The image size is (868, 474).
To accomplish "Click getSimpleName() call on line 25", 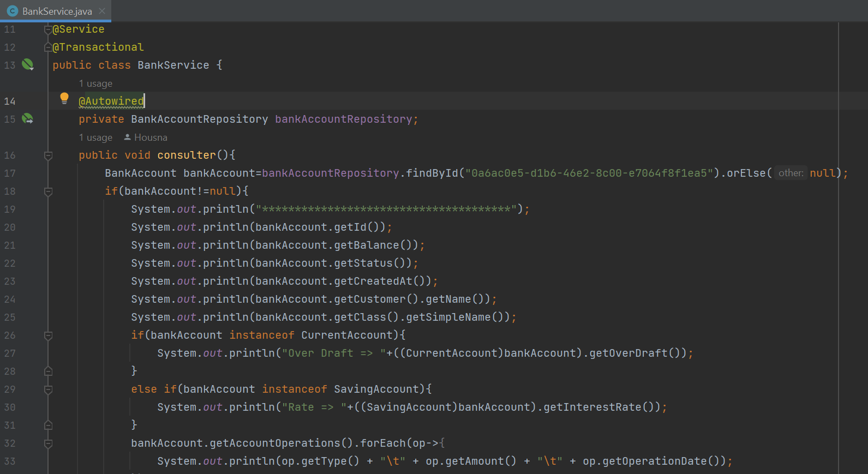I will click(455, 317).
